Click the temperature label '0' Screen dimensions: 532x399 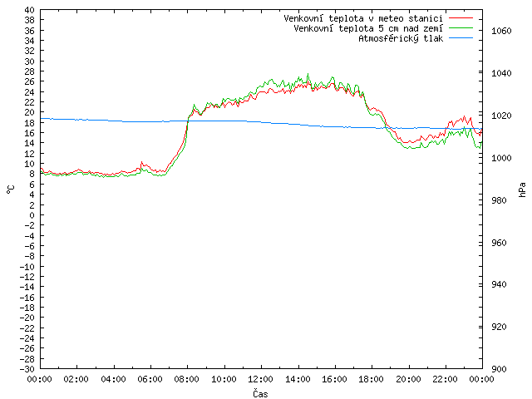pos(32,215)
